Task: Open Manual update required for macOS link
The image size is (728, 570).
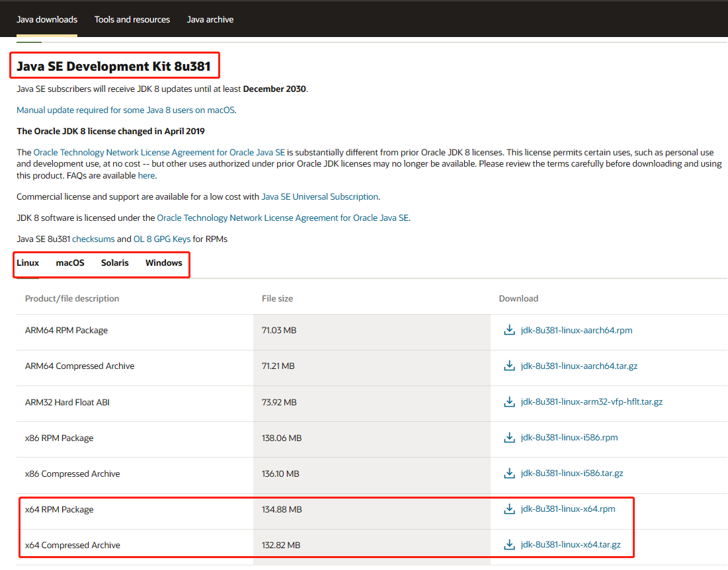Action: click(126, 110)
